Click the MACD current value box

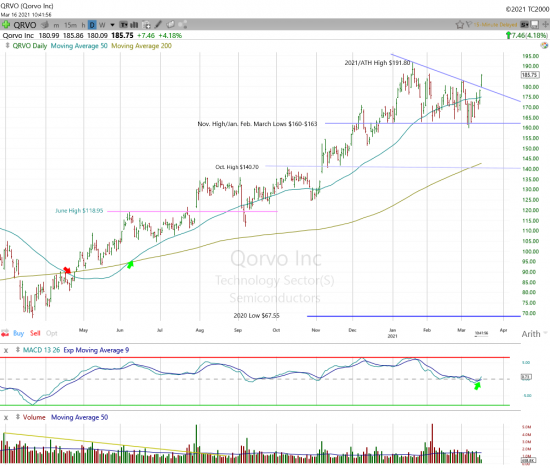[526, 377]
